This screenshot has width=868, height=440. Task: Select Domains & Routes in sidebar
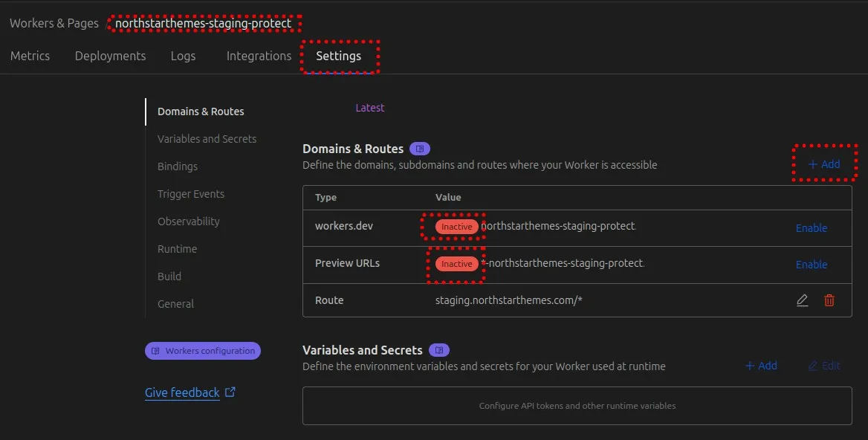click(x=201, y=111)
